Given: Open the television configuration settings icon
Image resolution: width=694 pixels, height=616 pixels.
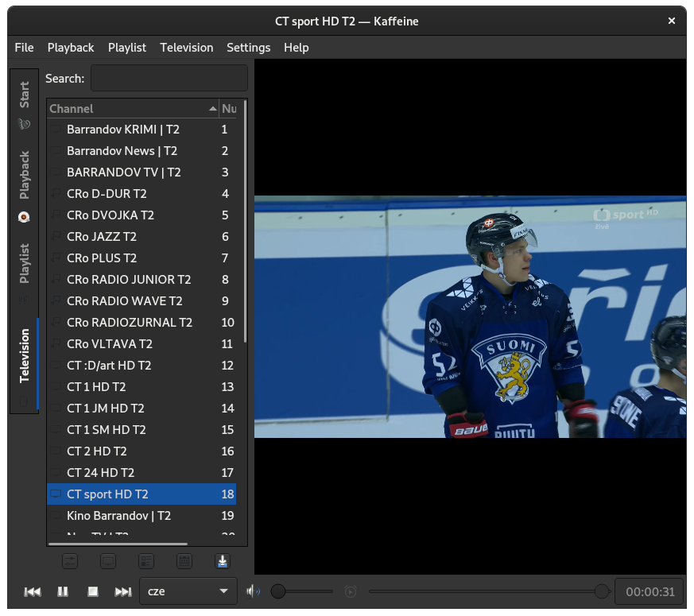Looking at the screenshot, I should point(71,561).
